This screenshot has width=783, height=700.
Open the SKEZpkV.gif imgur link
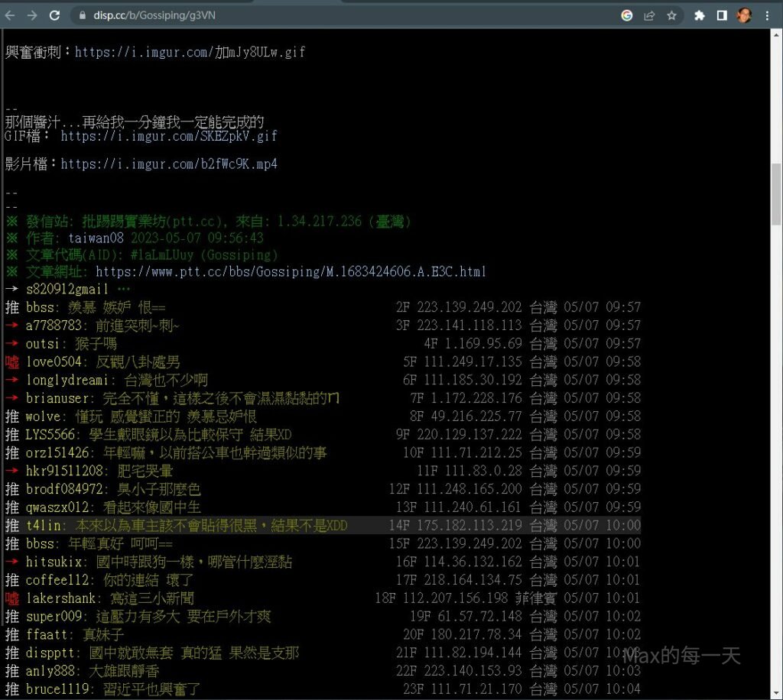(x=168, y=136)
